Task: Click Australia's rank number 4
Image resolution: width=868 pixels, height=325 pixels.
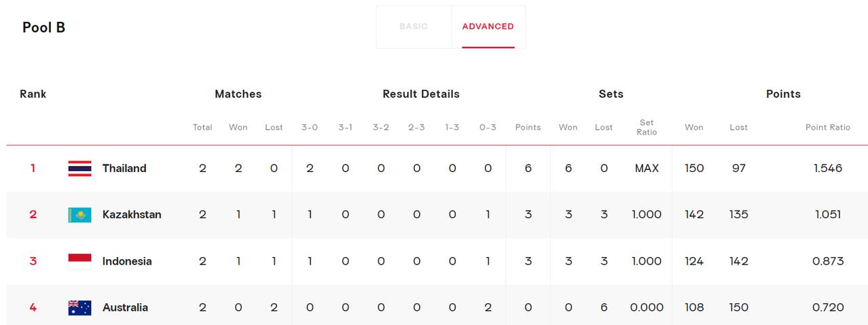Action: 33,307
